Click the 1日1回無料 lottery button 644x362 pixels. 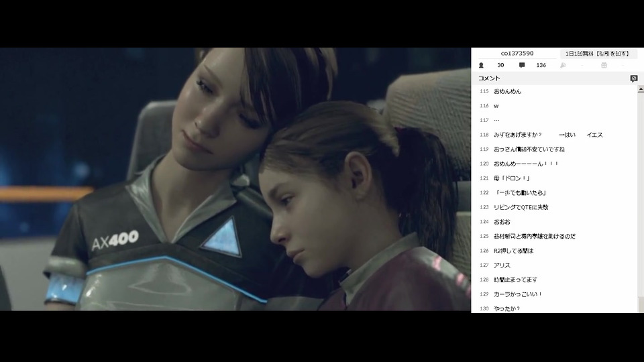[x=598, y=54]
